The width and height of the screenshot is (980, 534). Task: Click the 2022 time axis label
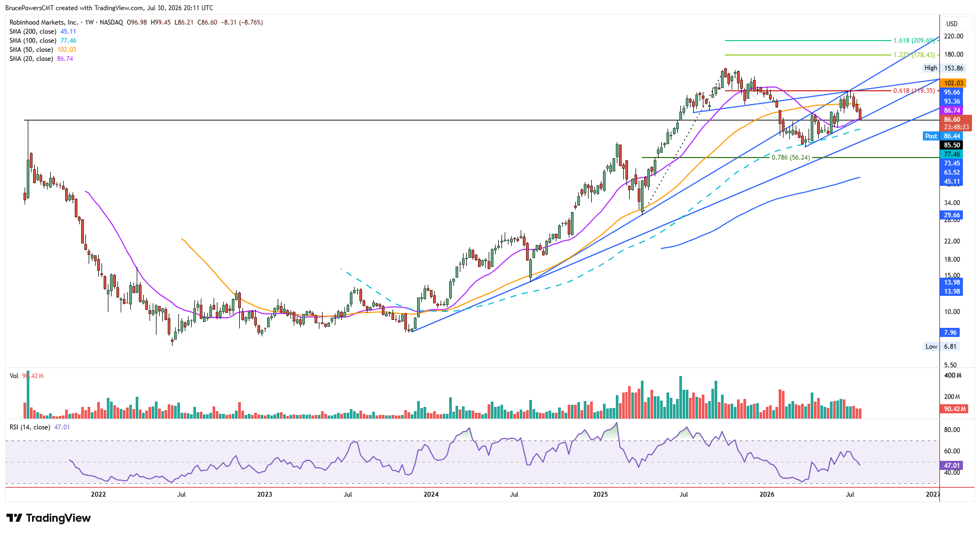(x=98, y=494)
